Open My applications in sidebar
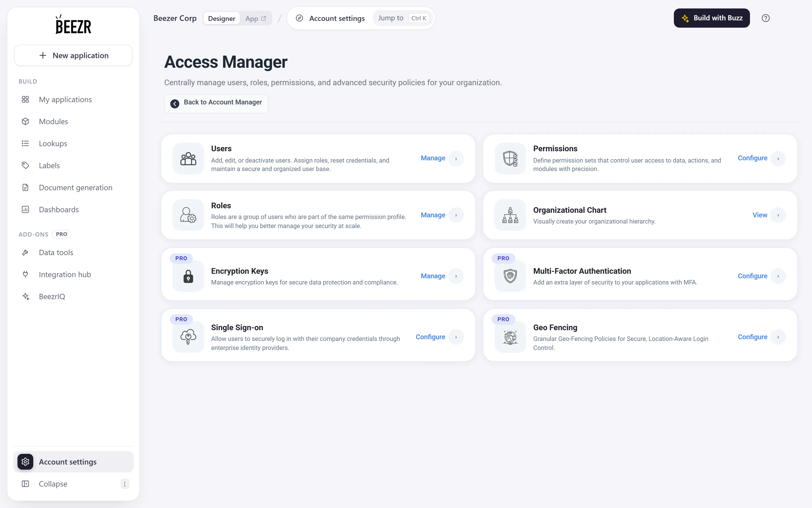The width and height of the screenshot is (812, 508). pyautogui.click(x=73, y=99)
